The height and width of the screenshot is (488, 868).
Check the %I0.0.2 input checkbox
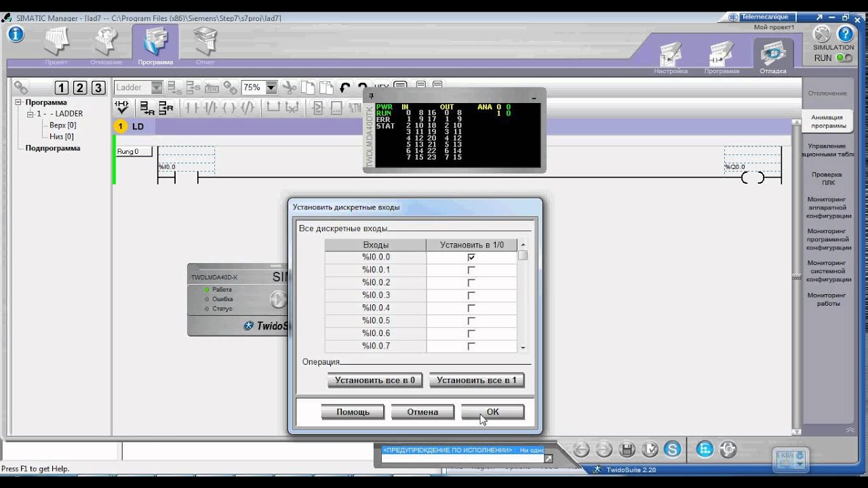(x=471, y=283)
